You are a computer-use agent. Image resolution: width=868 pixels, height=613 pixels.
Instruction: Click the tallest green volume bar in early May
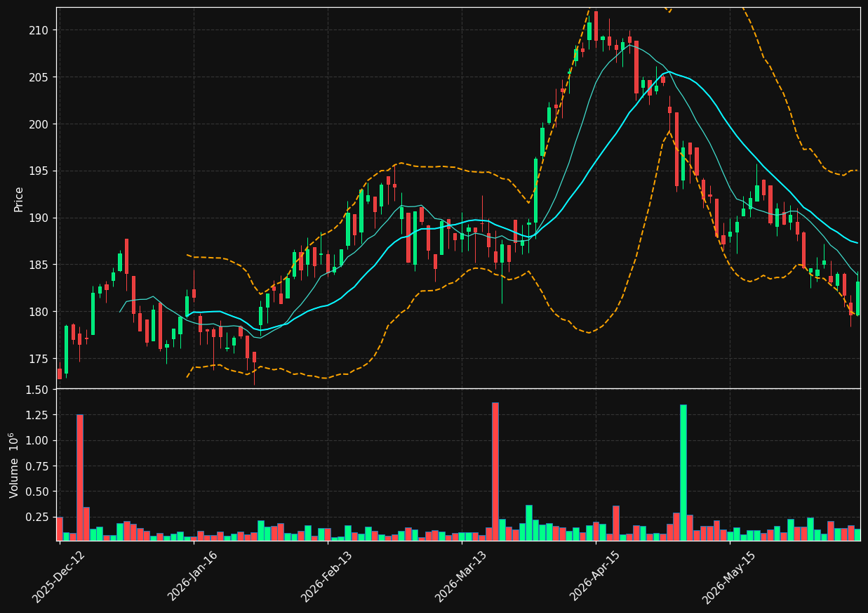point(683,473)
